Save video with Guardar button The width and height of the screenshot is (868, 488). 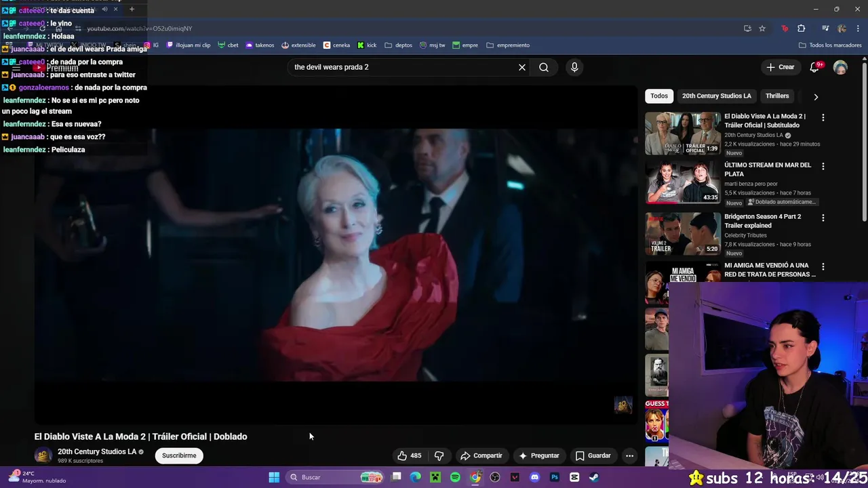593,455
